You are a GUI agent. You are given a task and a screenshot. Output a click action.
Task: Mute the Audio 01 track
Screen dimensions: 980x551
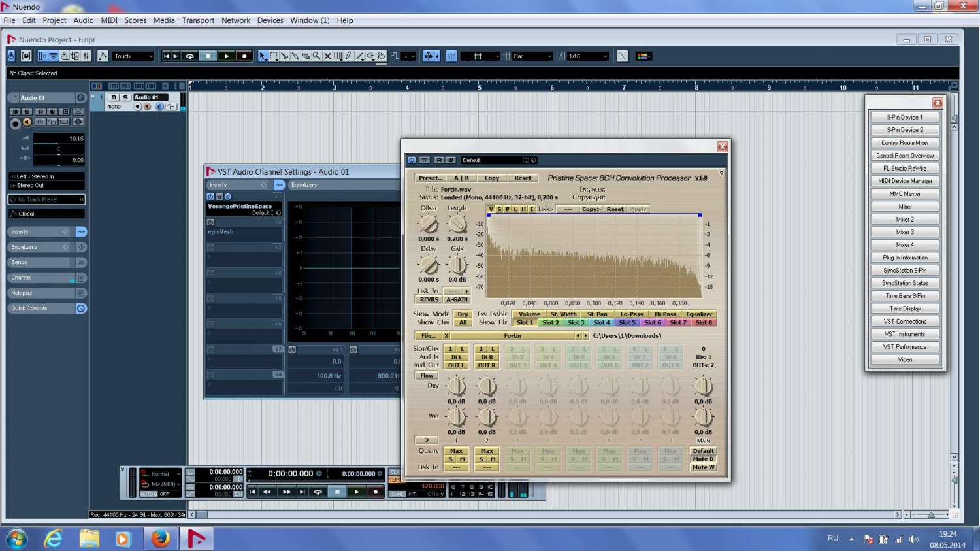click(114, 97)
